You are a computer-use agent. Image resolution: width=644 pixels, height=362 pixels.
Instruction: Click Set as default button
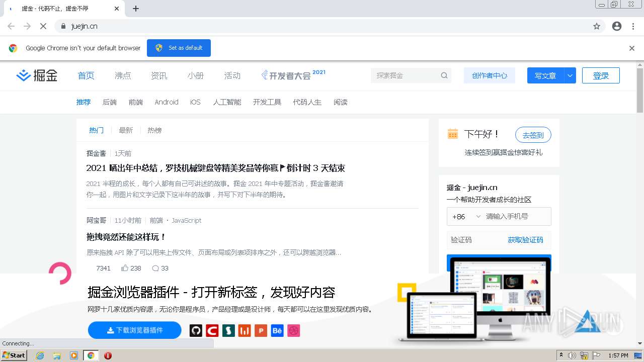point(179,48)
